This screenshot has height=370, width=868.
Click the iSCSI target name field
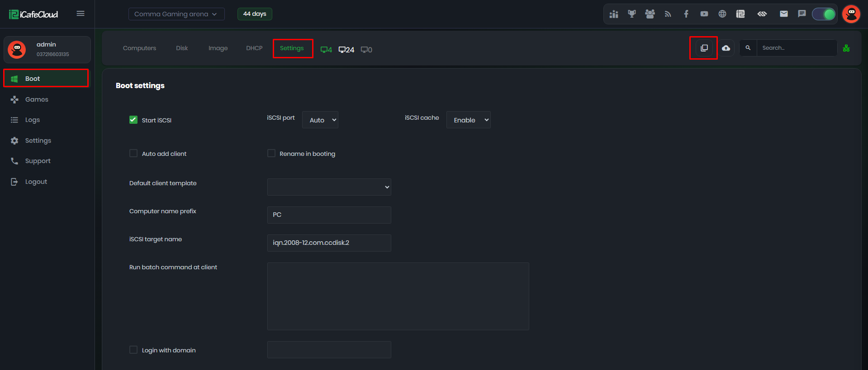tap(329, 243)
